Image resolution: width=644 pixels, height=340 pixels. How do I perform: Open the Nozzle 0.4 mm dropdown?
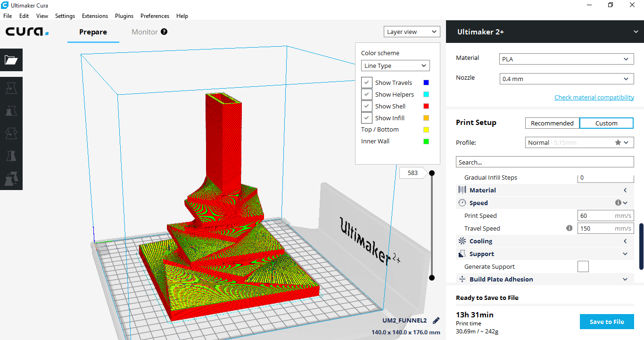[x=566, y=79]
